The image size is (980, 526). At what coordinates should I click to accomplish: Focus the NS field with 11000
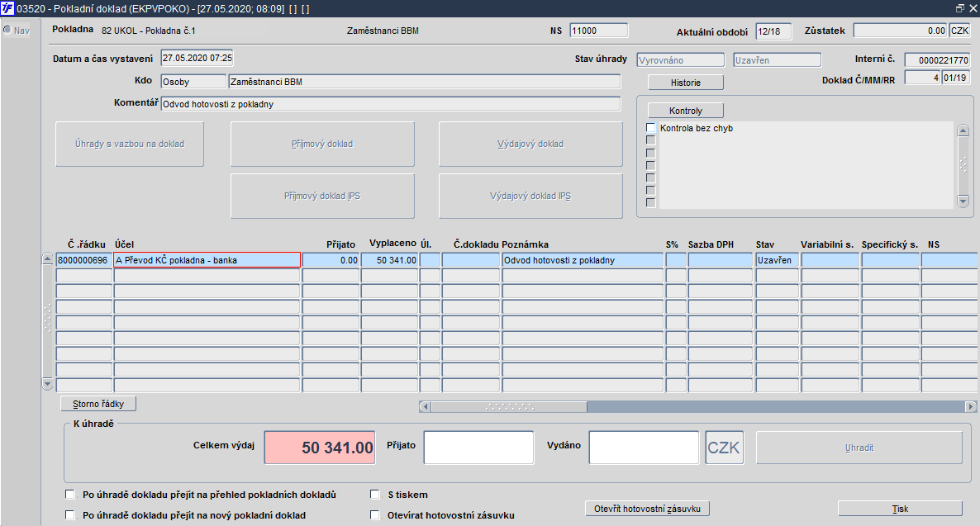[599, 31]
